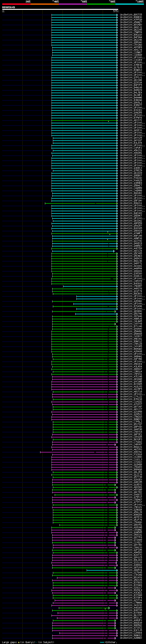The width and height of the screenshot is (146, 644).
Task: Open hit UniRef100_B8CBU3
Action: (x=131, y=294)
